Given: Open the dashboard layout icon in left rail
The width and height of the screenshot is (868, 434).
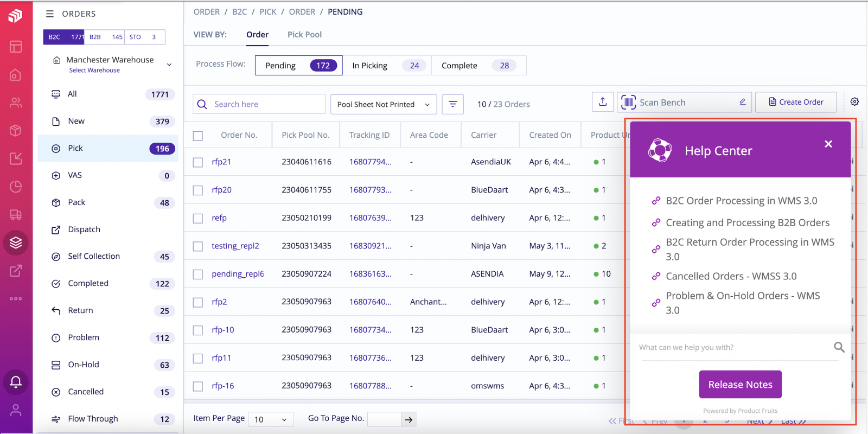Looking at the screenshot, I should point(16,47).
